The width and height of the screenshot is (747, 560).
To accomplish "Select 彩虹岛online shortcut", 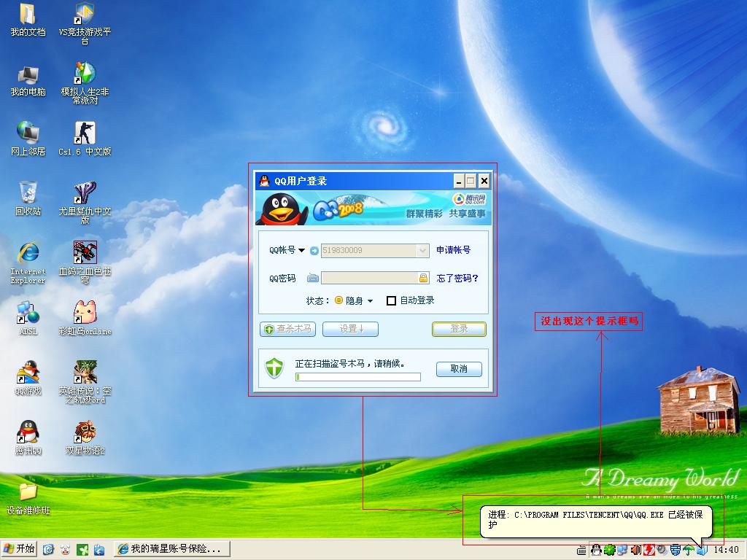I will (x=85, y=318).
